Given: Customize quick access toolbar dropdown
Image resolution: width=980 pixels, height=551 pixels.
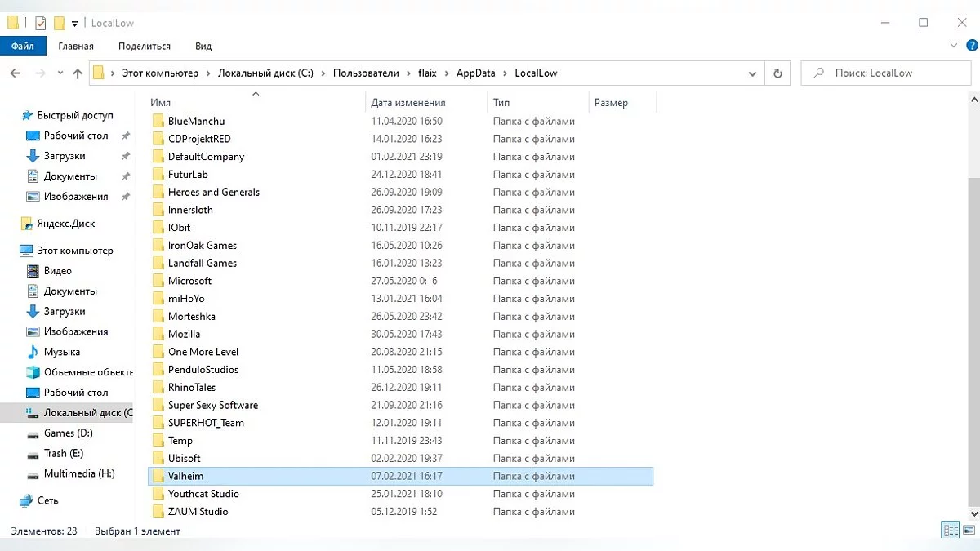Looking at the screenshot, I should pyautogui.click(x=75, y=23).
